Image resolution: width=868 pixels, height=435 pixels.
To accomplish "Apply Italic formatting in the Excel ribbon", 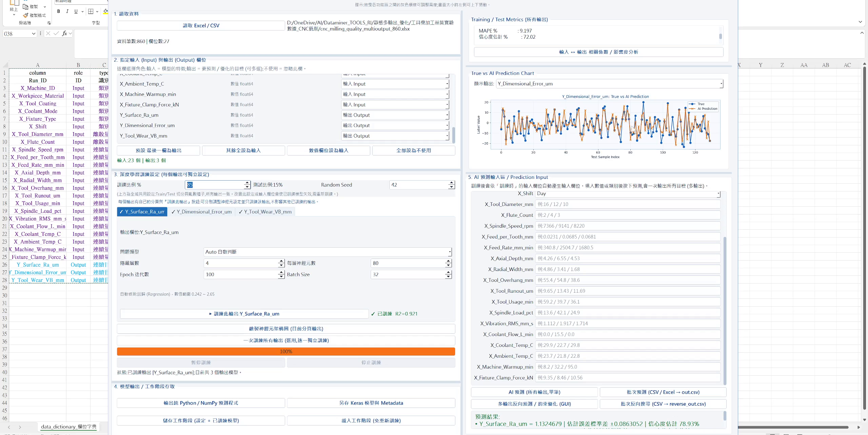I will click(x=67, y=12).
